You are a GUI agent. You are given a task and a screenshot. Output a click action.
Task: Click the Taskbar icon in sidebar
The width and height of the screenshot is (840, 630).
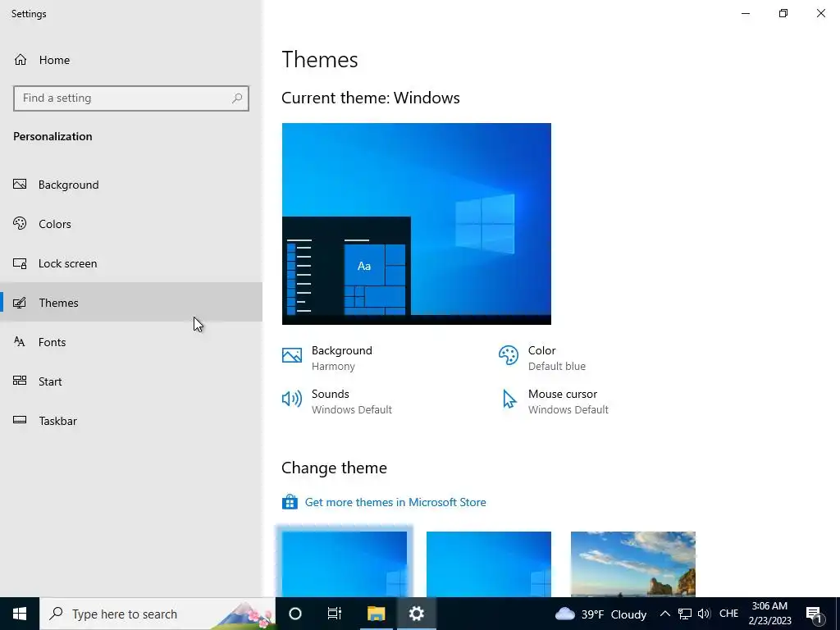pos(20,420)
